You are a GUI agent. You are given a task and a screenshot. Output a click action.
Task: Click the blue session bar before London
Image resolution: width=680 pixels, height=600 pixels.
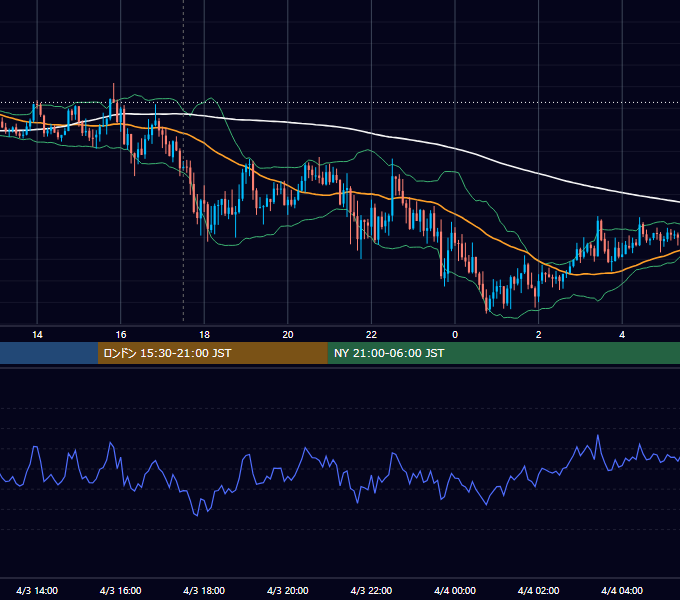coord(49,353)
